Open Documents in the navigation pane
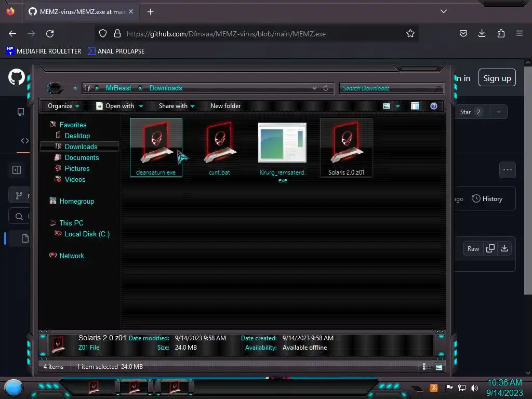Image resolution: width=532 pixels, height=399 pixels. (x=82, y=157)
